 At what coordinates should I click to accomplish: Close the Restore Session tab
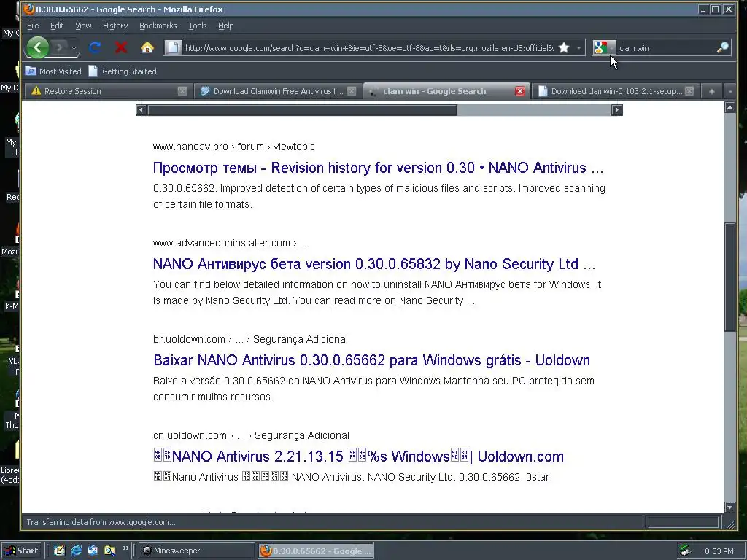[x=182, y=91]
